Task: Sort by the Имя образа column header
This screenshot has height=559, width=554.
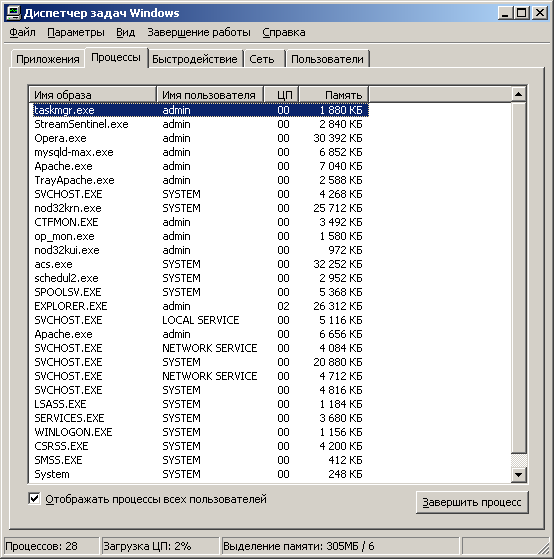Action: [x=92, y=95]
